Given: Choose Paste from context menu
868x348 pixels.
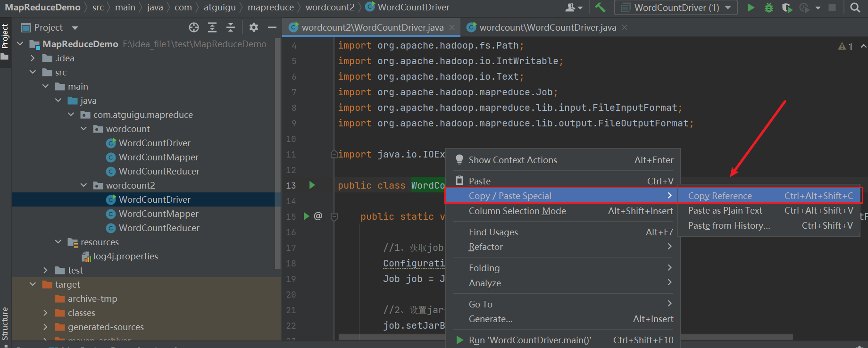Looking at the screenshot, I should (563, 181).
